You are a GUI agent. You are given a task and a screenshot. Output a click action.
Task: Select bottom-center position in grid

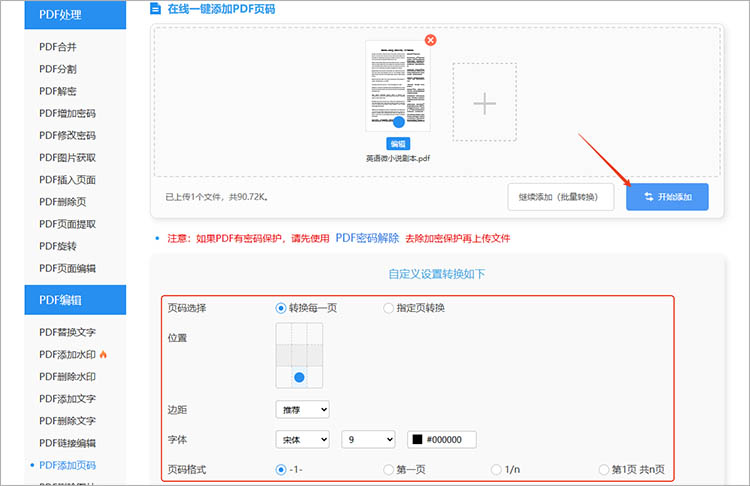299,377
